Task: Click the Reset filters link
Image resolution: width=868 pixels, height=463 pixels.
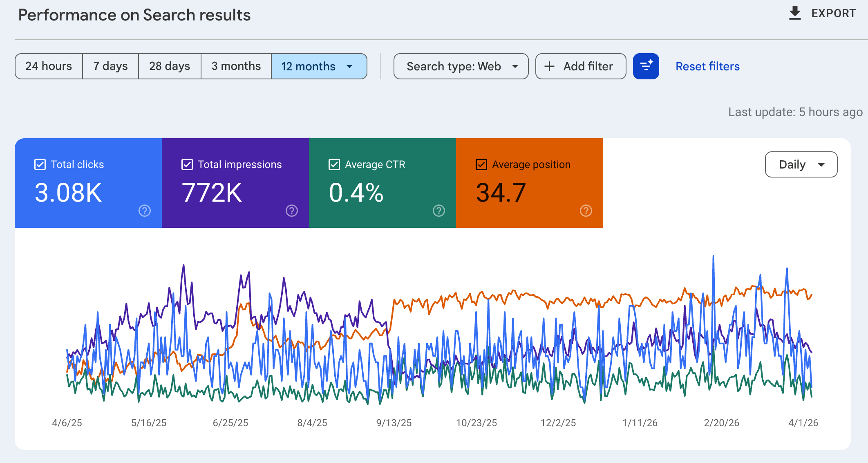Action: tap(707, 66)
